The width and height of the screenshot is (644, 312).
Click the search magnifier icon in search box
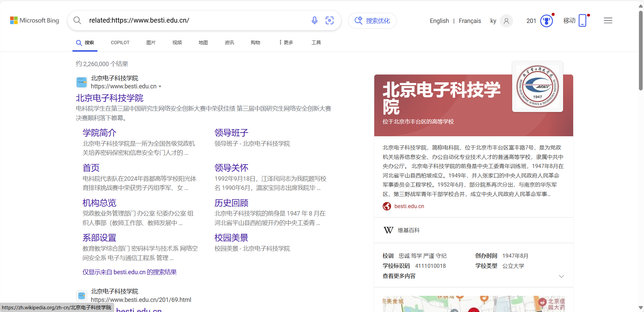pos(77,20)
